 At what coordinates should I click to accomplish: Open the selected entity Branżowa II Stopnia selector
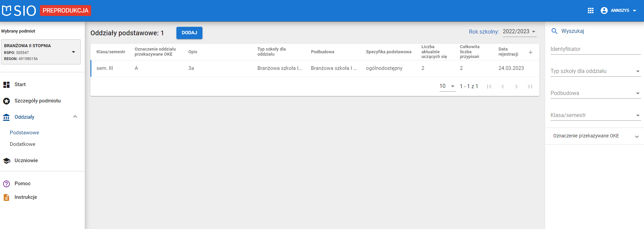[x=40, y=52]
